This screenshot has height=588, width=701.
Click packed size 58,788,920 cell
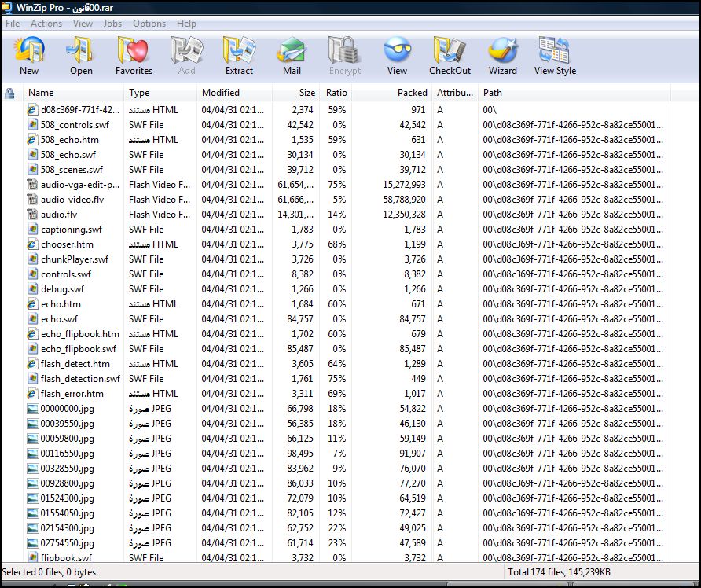pyautogui.click(x=404, y=200)
